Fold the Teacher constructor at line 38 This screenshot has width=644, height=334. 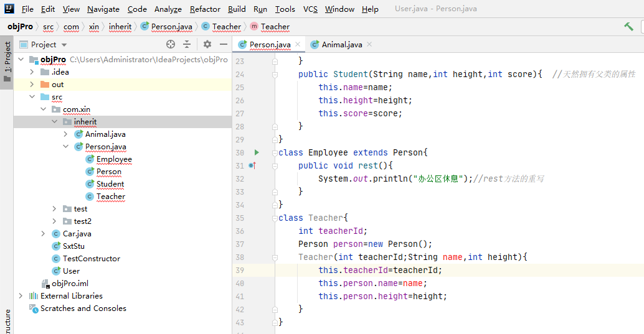275,257
